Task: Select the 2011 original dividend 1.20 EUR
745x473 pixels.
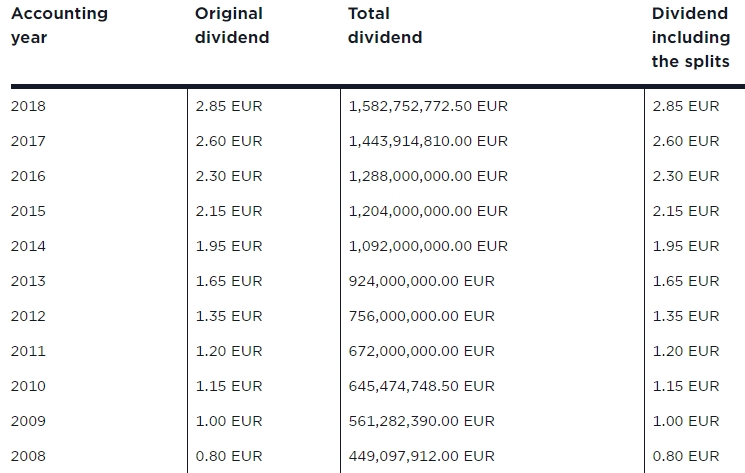Action: (229, 351)
